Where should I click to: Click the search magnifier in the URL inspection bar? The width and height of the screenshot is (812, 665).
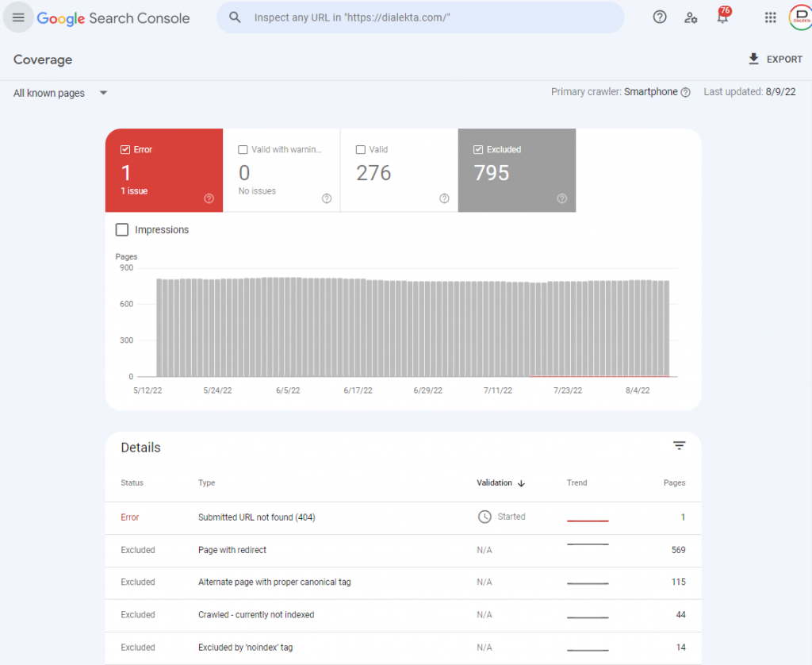(236, 17)
